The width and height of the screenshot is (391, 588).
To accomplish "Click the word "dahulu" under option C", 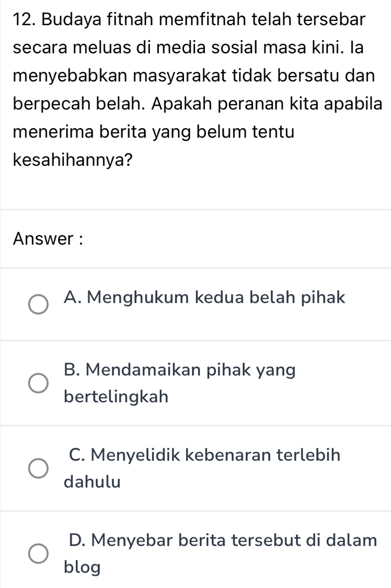I will point(93,482).
